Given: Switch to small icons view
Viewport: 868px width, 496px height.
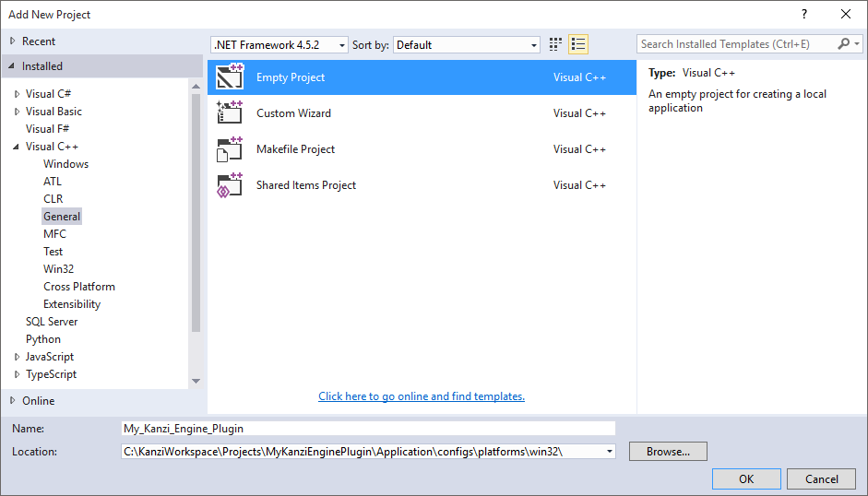Looking at the screenshot, I should pyautogui.click(x=556, y=44).
